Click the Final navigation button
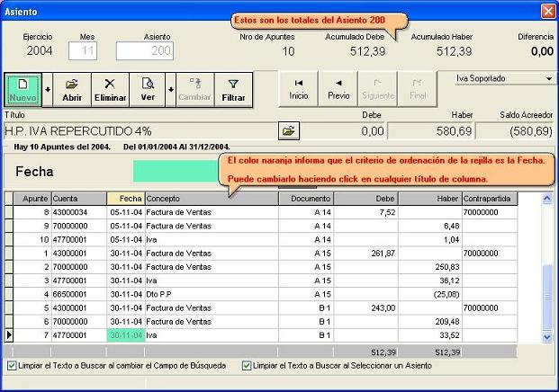Image resolution: width=559 pixels, height=392 pixels. 418,89
